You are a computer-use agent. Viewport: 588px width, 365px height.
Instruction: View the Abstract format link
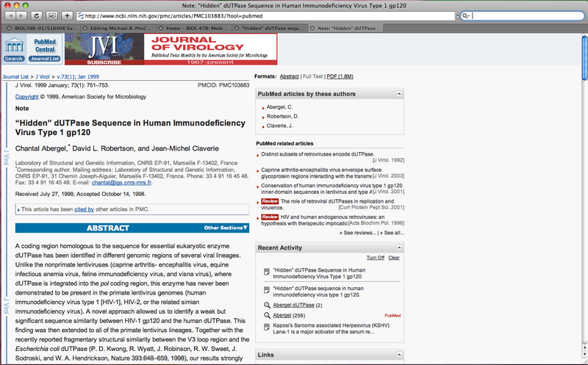[289, 76]
